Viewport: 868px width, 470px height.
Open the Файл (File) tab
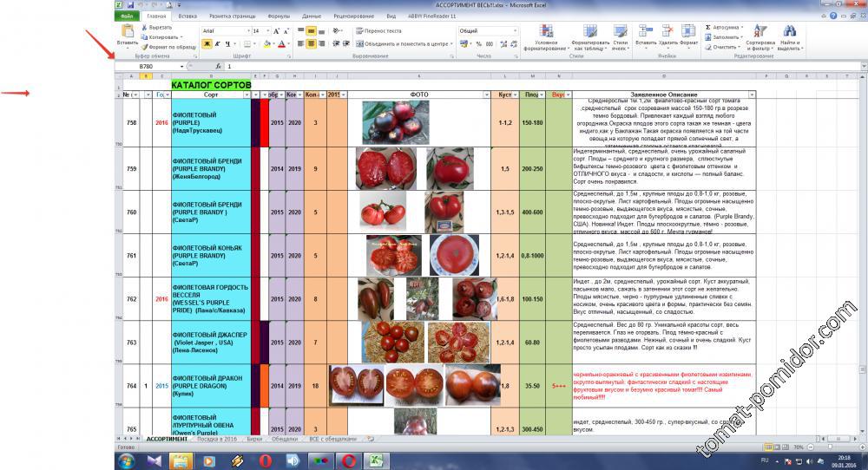pyautogui.click(x=127, y=16)
